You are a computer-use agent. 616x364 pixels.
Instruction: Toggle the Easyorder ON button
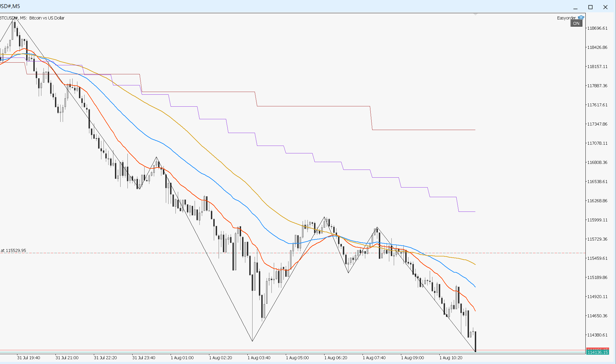(576, 23)
